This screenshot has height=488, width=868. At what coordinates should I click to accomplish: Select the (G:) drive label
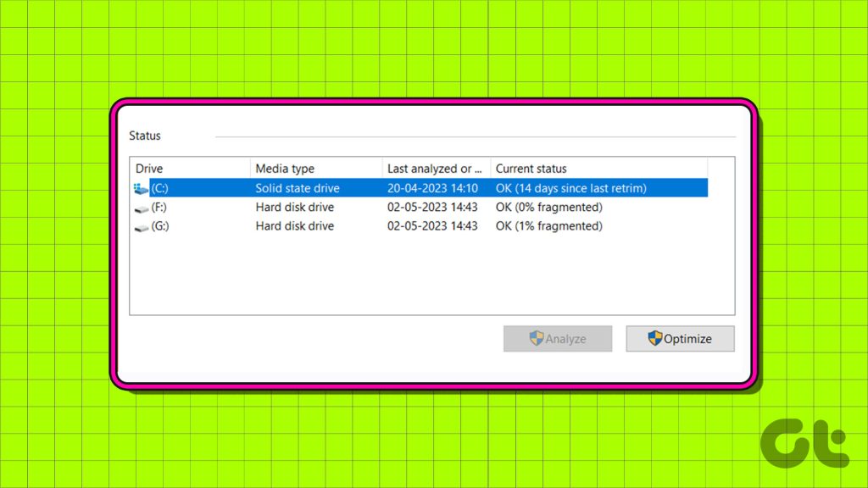160,225
